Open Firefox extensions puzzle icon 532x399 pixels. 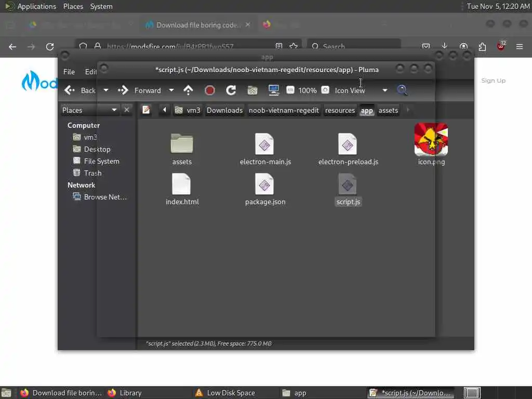click(482, 46)
